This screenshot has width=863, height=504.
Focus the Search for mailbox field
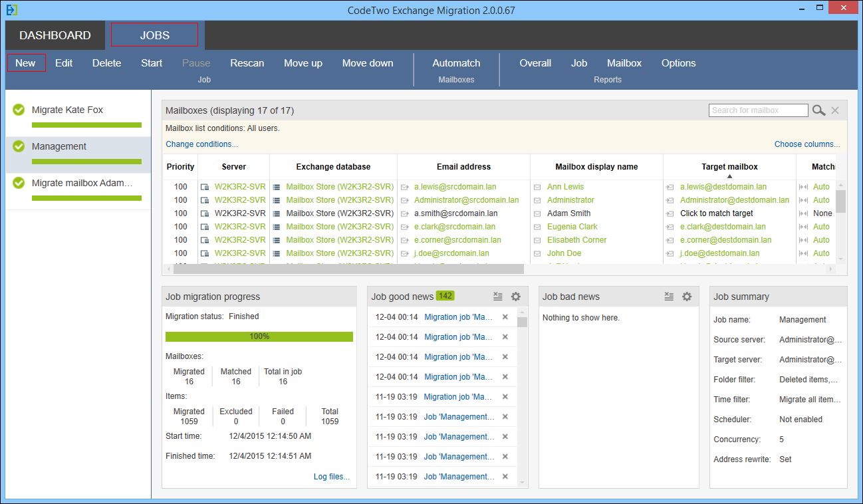pos(759,110)
